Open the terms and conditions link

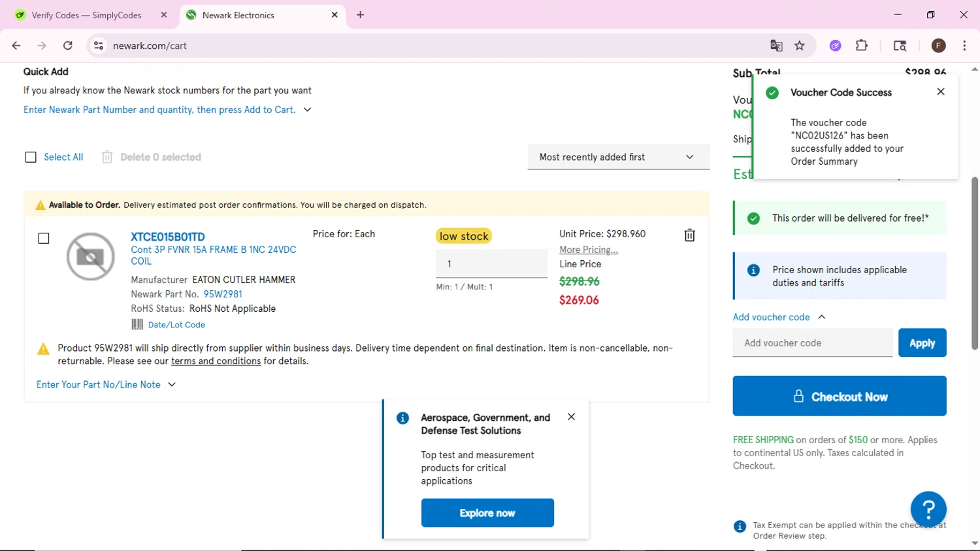pyautogui.click(x=216, y=361)
